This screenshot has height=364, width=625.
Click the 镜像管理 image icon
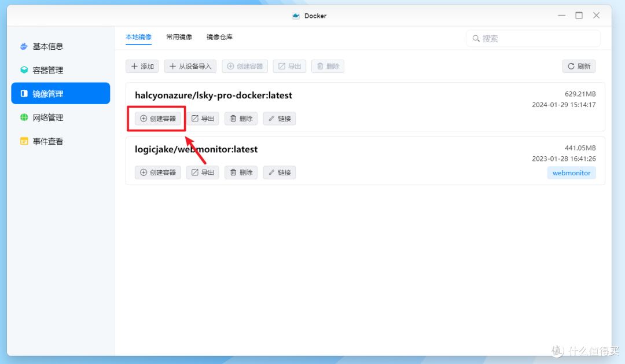tap(24, 93)
